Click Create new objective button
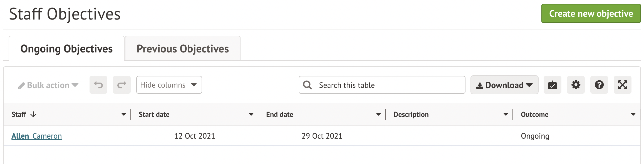The image size is (644, 164). (591, 13)
